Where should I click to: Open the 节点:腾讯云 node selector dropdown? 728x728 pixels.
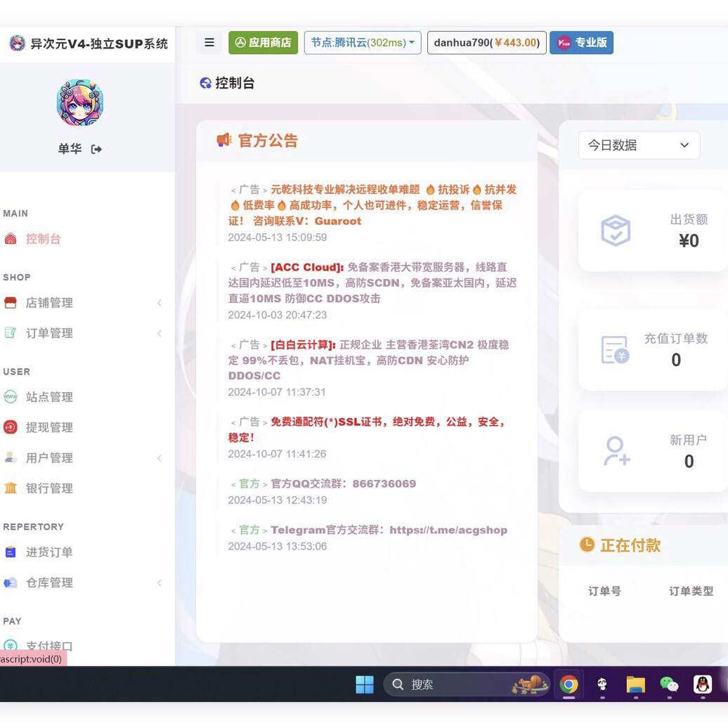[x=362, y=42]
